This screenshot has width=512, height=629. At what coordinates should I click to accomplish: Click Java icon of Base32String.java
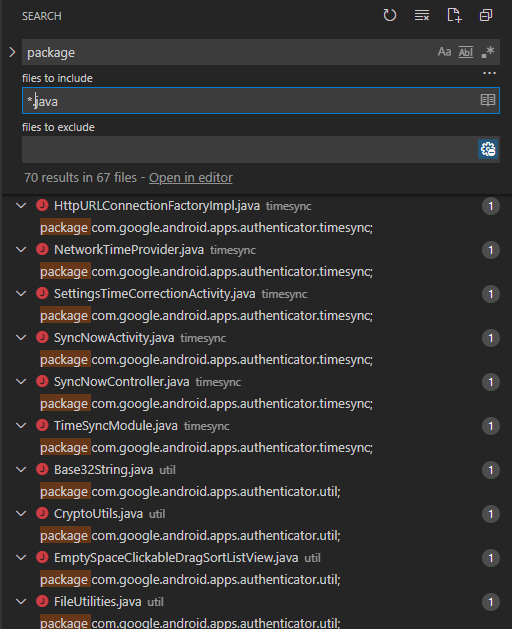click(x=42, y=469)
